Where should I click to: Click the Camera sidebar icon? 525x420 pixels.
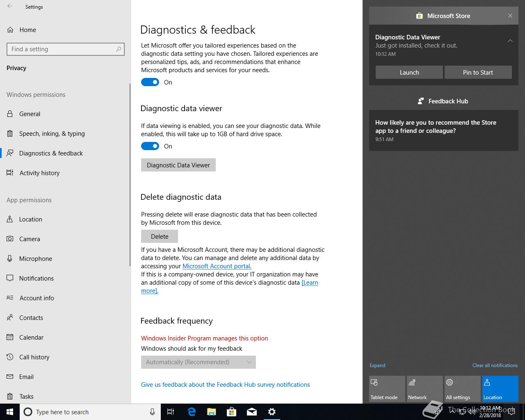pos(10,239)
